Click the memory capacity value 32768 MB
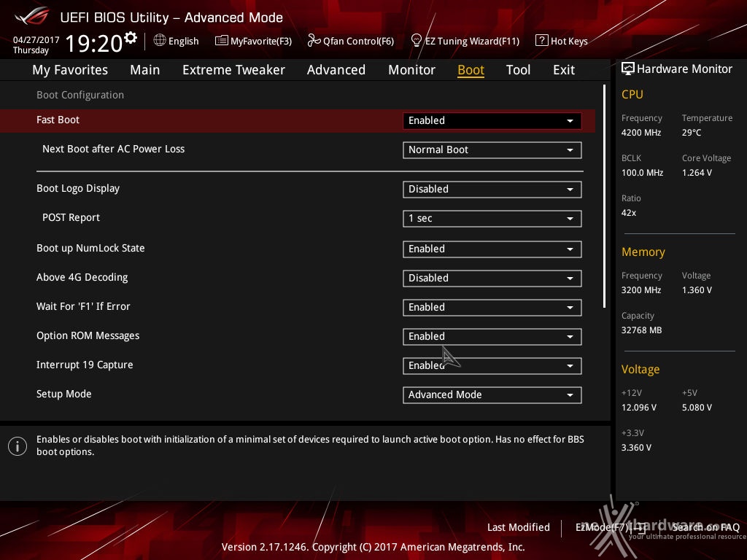The height and width of the screenshot is (560, 747). pos(641,330)
